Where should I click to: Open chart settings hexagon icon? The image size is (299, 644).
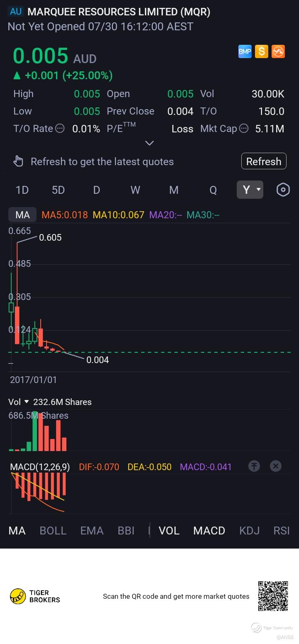click(x=283, y=190)
